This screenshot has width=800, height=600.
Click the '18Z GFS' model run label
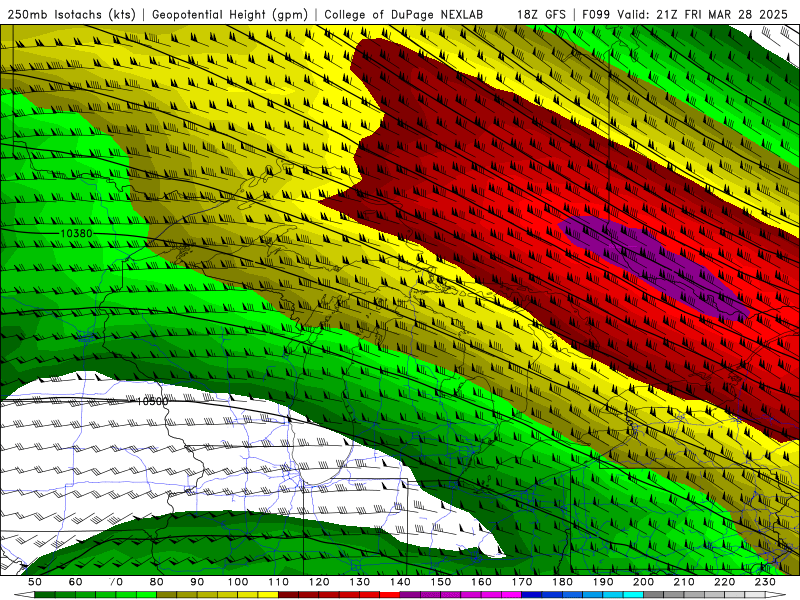pos(541,14)
